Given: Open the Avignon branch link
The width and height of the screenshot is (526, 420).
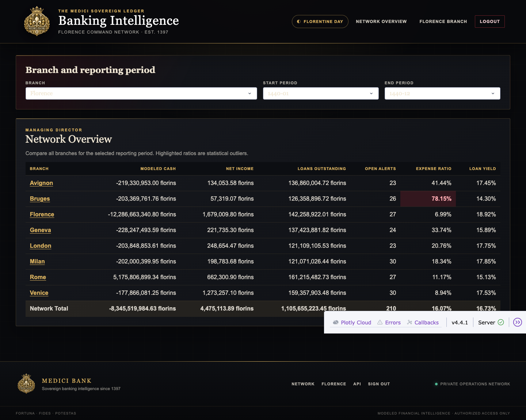Looking at the screenshot, I should point(41,183).
